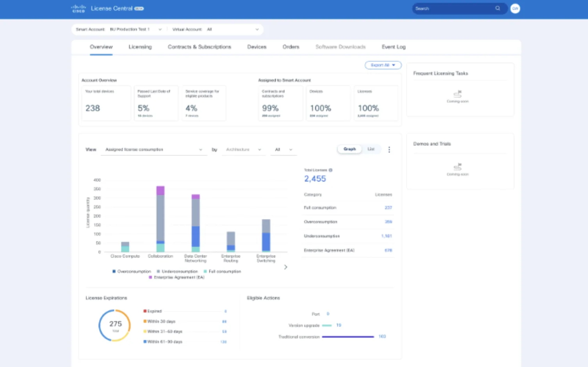Click the Collaboration bar in the chart
This screenshot has height=367, width=588.
160,219
